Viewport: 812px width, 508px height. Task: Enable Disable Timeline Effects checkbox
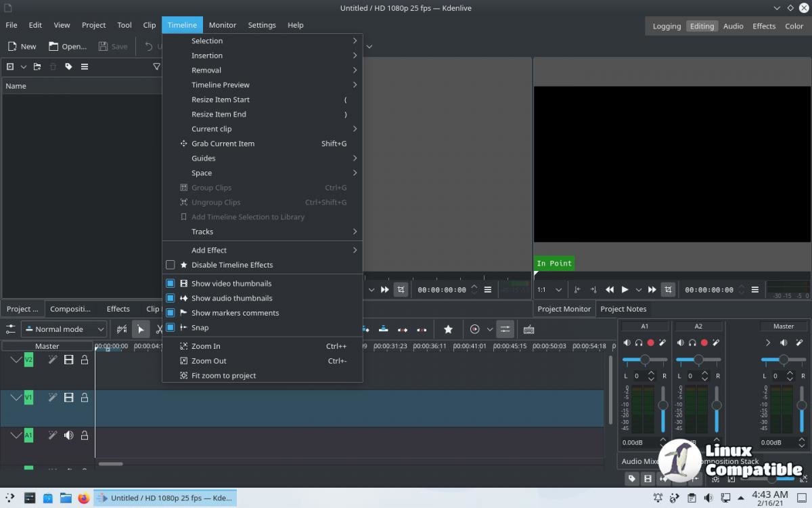(171, 265)
